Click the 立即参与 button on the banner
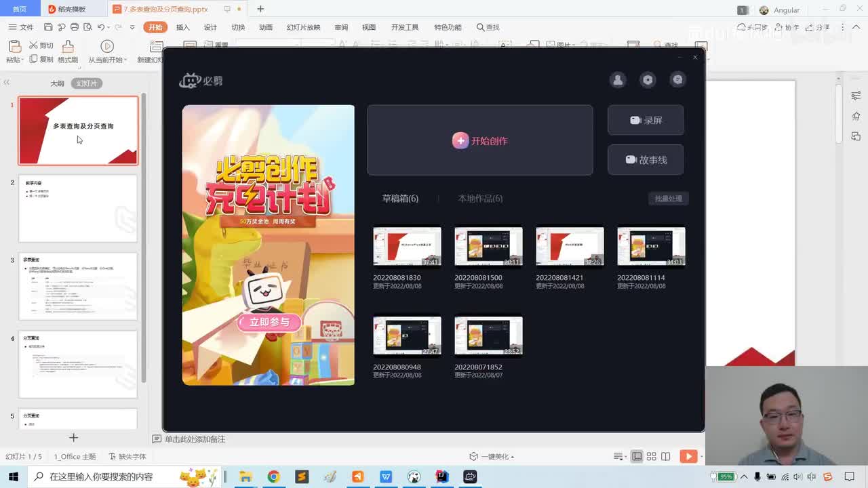Screen dimensions: 868x488 [x=269, y=322]
